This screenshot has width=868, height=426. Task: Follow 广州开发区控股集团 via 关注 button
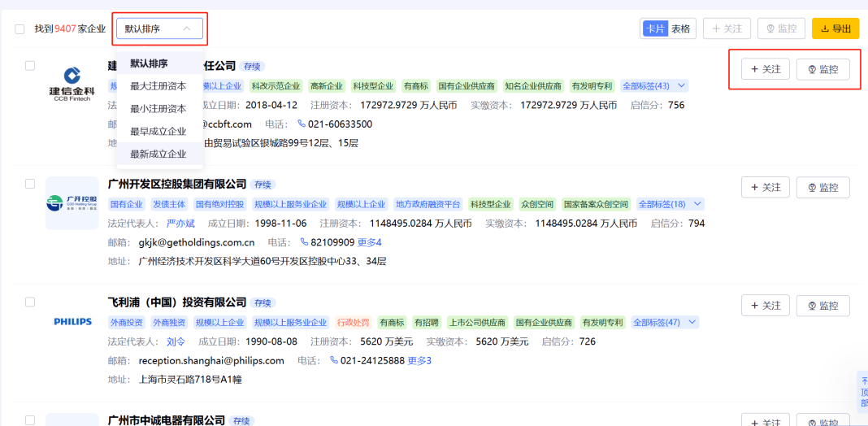click(x=766, y=187)
